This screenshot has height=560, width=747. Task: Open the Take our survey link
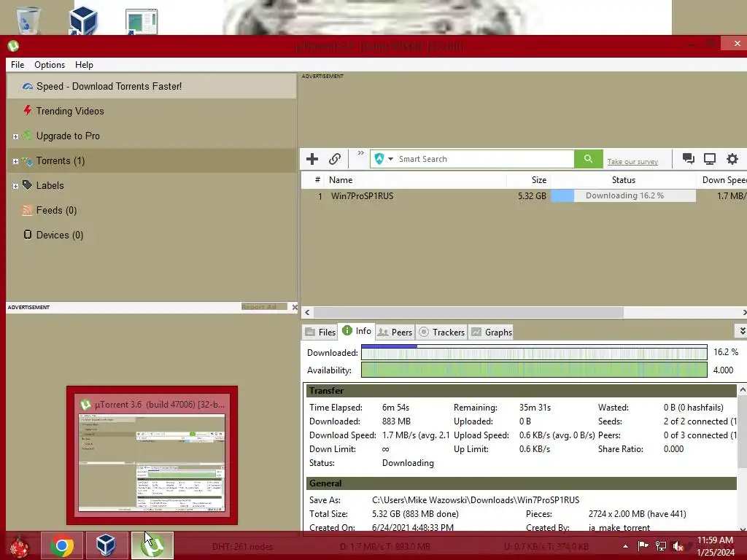point(632,162)
